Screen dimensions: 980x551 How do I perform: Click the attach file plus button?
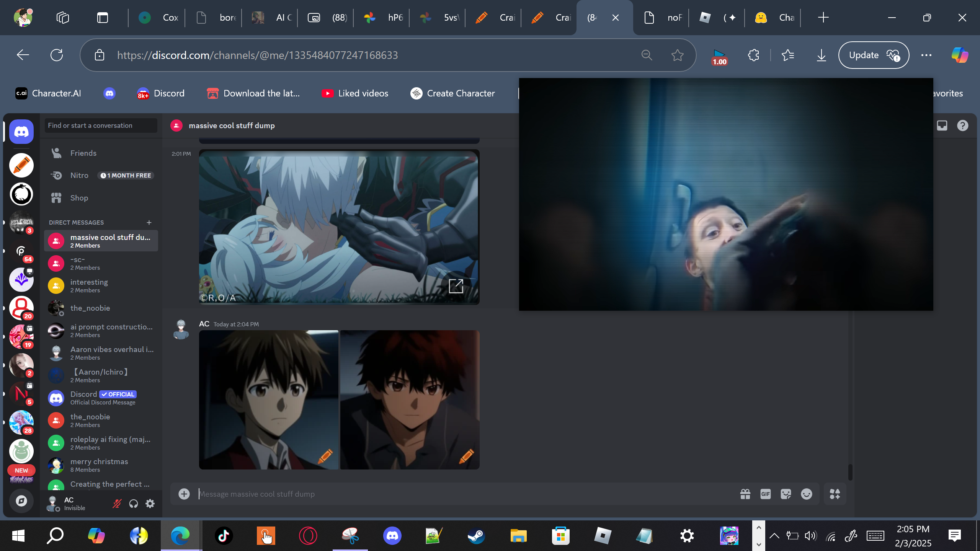coord(184,494)
